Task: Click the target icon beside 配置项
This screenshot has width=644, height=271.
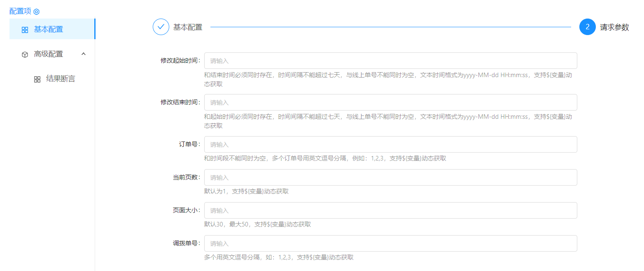Action: 37,12
